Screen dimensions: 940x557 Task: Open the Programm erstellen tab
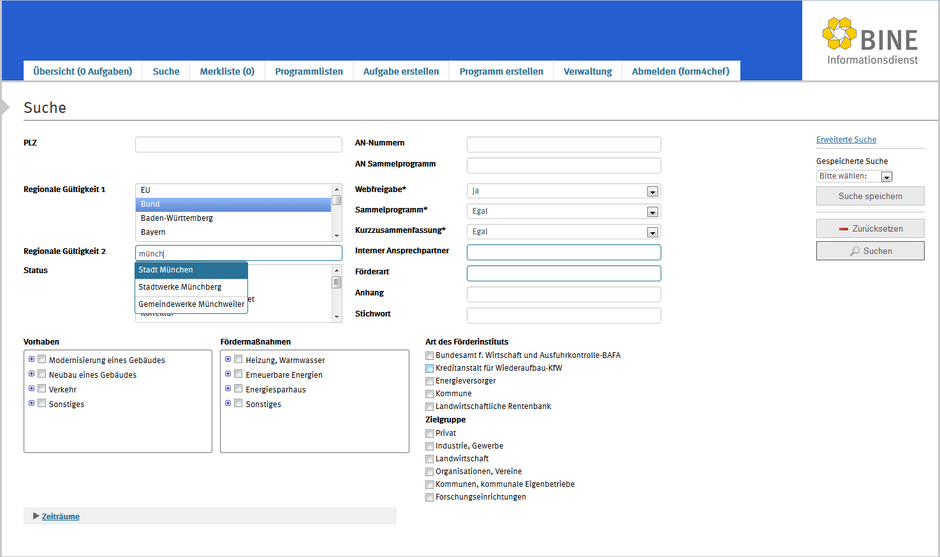501,71
